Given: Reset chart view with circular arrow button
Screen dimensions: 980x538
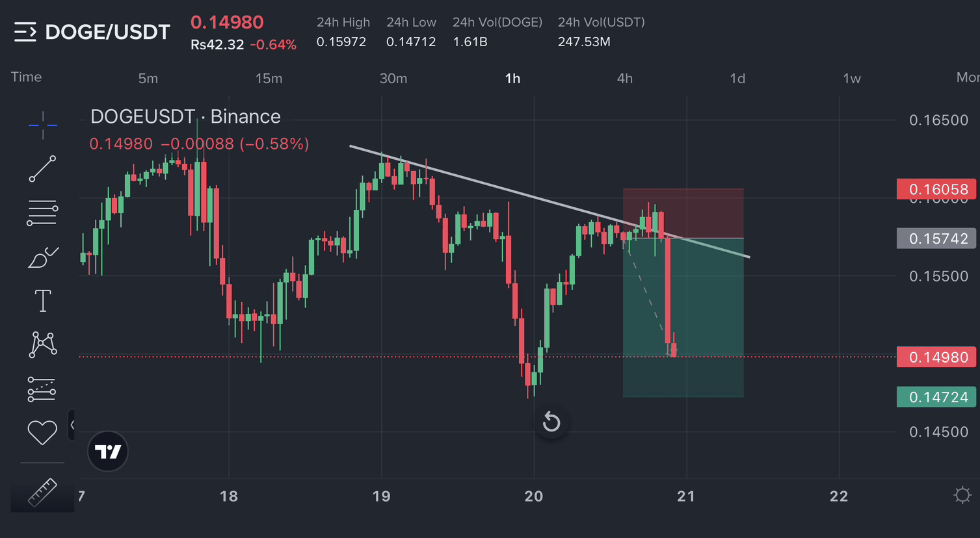Looking at the screenshot, I should 551,422.
